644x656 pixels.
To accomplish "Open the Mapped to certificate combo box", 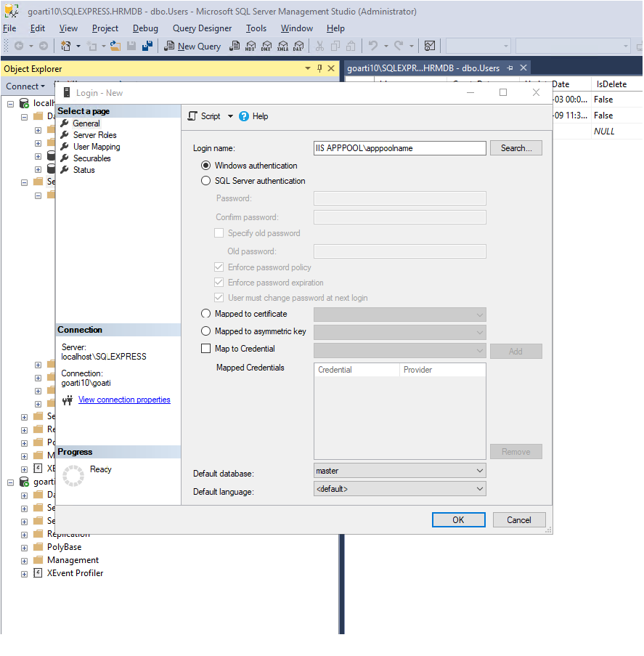I will pyautogui.click(x=400, y=315).
